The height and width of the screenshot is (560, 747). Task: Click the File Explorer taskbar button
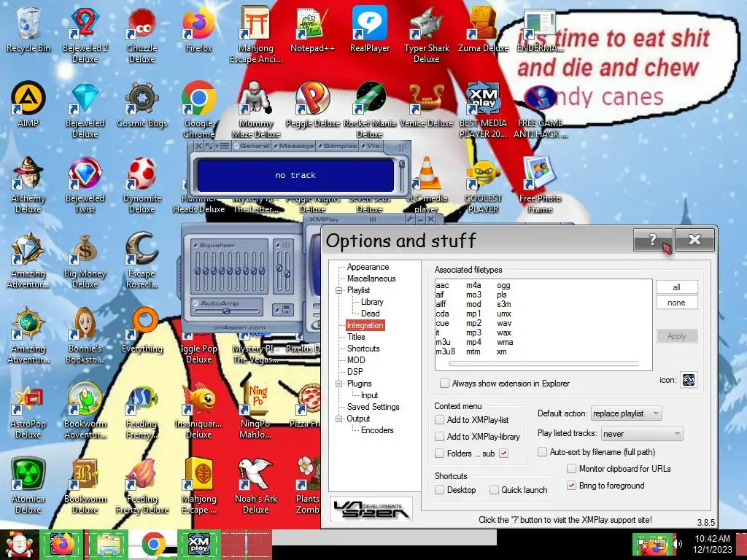[108, 544]
